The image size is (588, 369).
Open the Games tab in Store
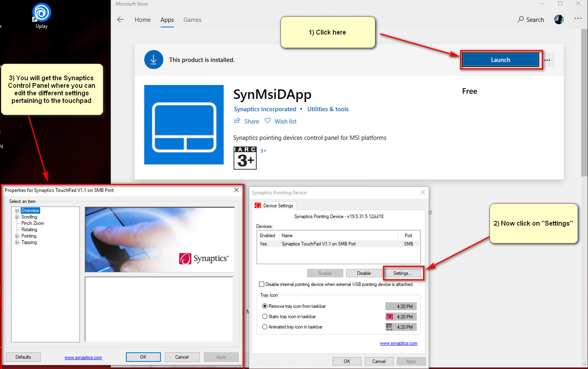[x=192, y=19]
